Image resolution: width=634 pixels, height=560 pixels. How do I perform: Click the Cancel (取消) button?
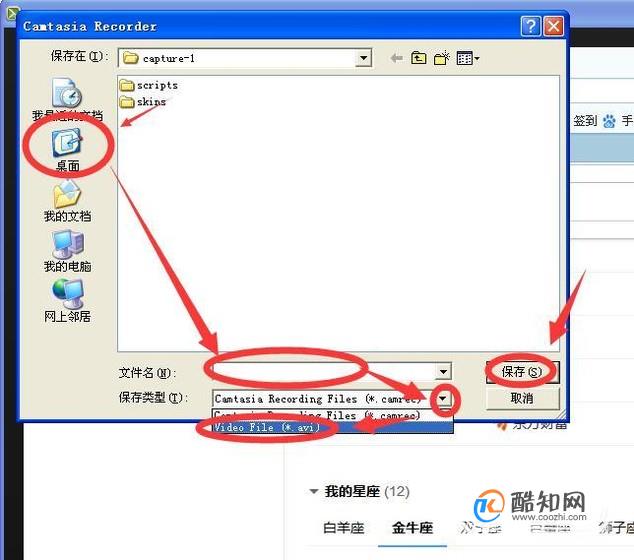522,398
